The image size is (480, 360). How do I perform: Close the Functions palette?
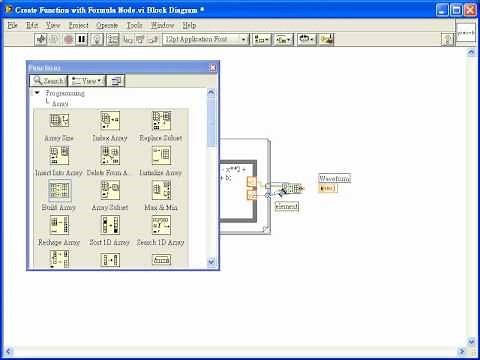212,68
